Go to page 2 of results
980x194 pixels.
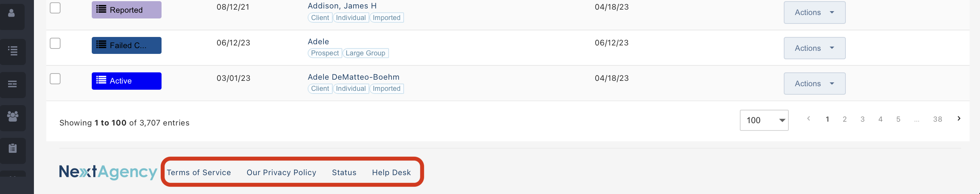pos(844,119)
